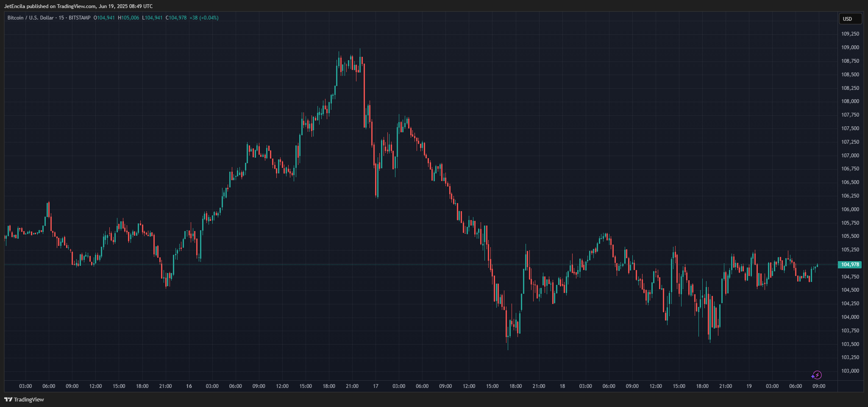Image resolution: width=868 pixels, height=407 pixels.
Task: Click the 103,500 price axis label
Action: coord(850,344)
